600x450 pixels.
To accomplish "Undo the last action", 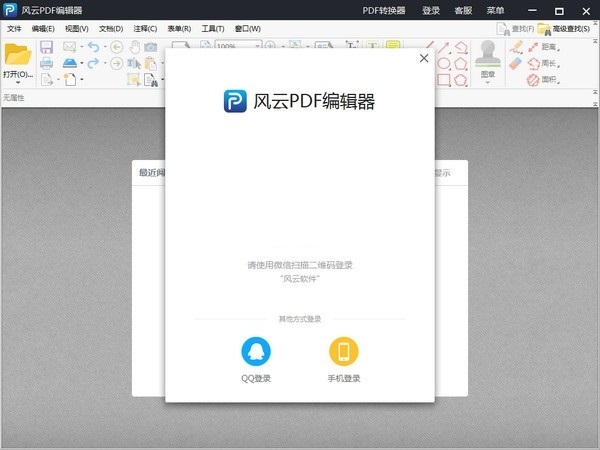I will coord(93,47).
